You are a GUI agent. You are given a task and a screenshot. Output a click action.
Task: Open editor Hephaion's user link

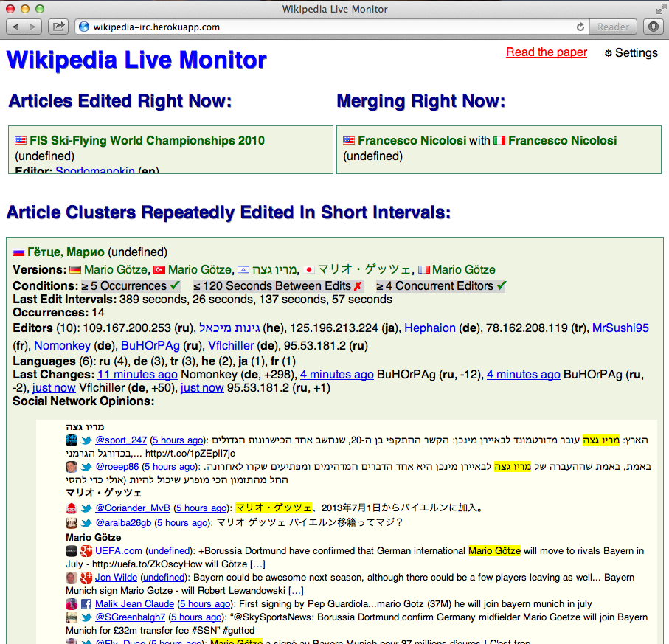coord(430,328)
